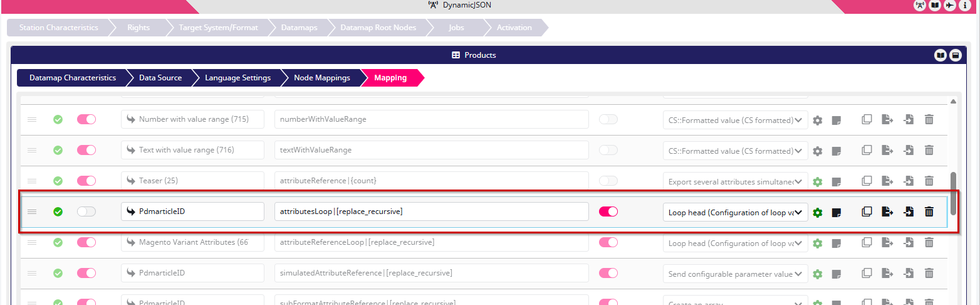
Task: Open the Data Source step
Action: (x=160, y=78)
